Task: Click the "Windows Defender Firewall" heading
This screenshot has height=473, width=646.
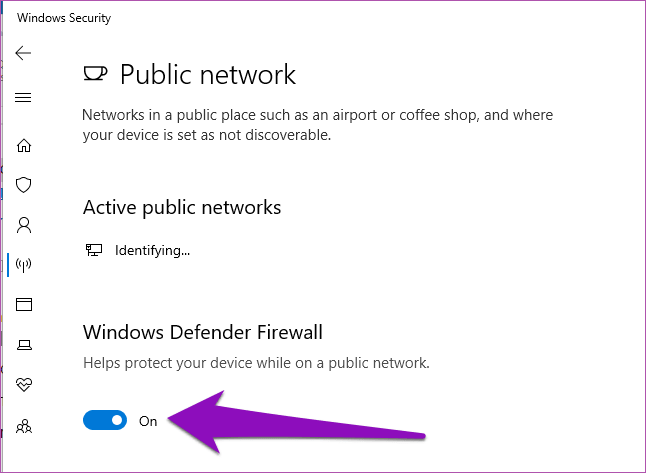Action: pyautogui.click(x=203, y=332)
